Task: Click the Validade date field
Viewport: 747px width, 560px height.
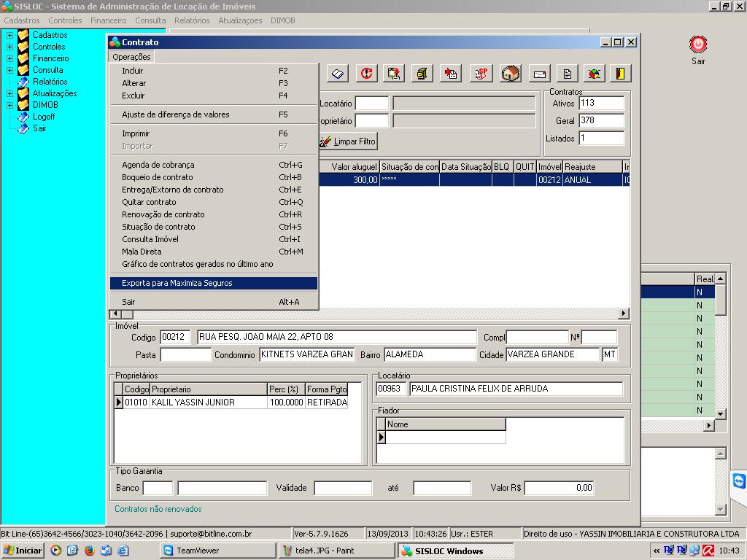Action: 343,488
